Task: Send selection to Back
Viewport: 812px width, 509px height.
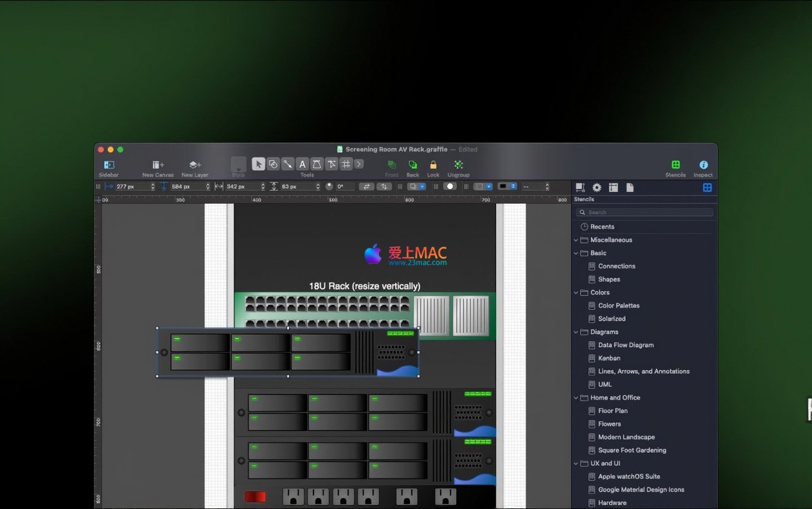Action: tap(412, 165)
